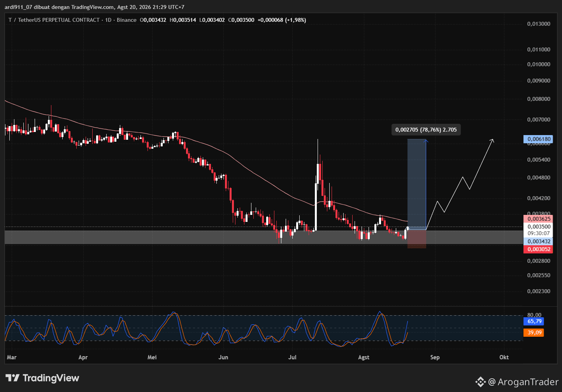Click the TradingView logo at the bottom
Viewport: 562px width, 392px height.
point(42,378)
